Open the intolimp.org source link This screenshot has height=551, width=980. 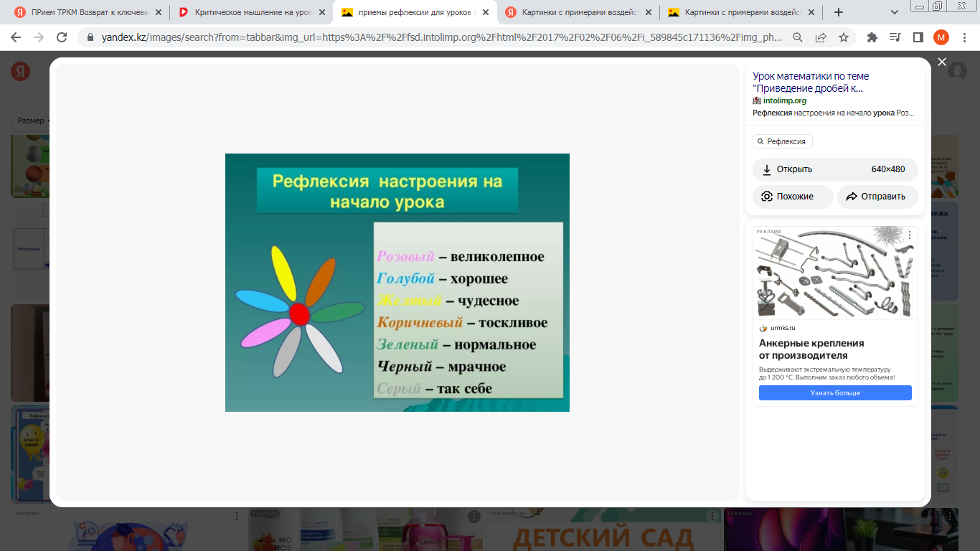[x=784, y=100]
